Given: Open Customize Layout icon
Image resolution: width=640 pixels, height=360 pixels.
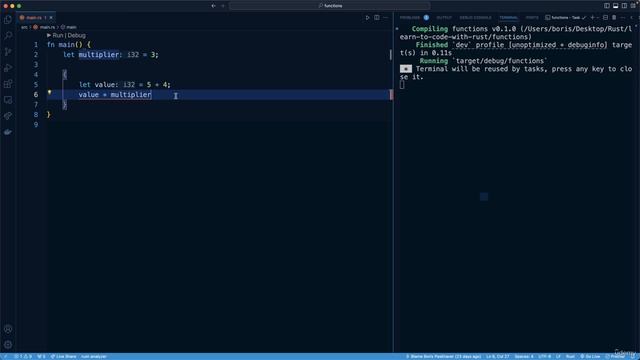Looking at the screenshot, I should 633,6.
